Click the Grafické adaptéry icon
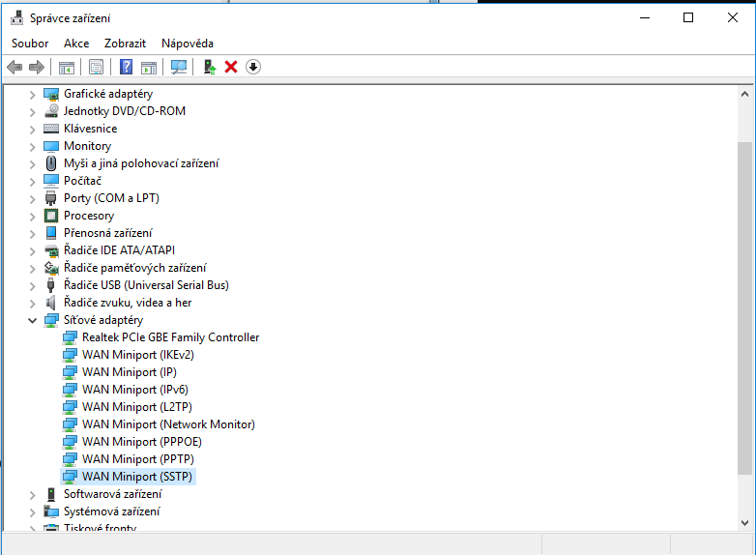 (x=51, y=94)
